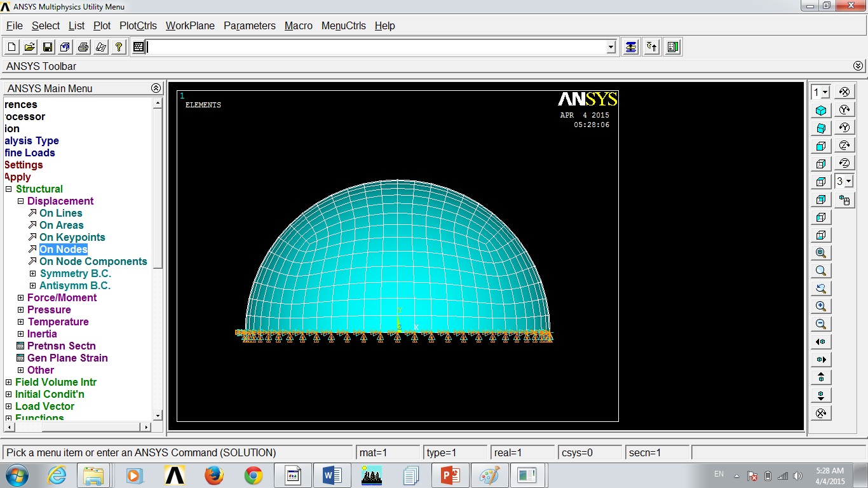Toggle Dynamic Model Mode icon

point(844,200)
